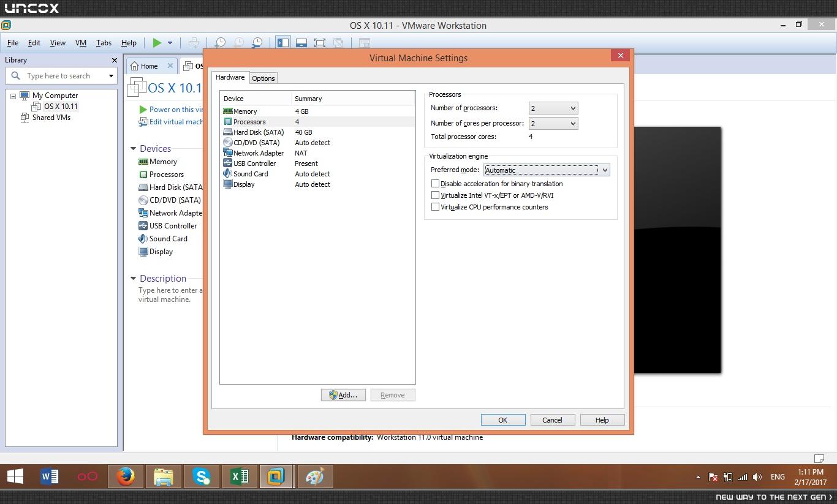
Task: Select the Memory row in the device list
Action: (x=317, y=111)
